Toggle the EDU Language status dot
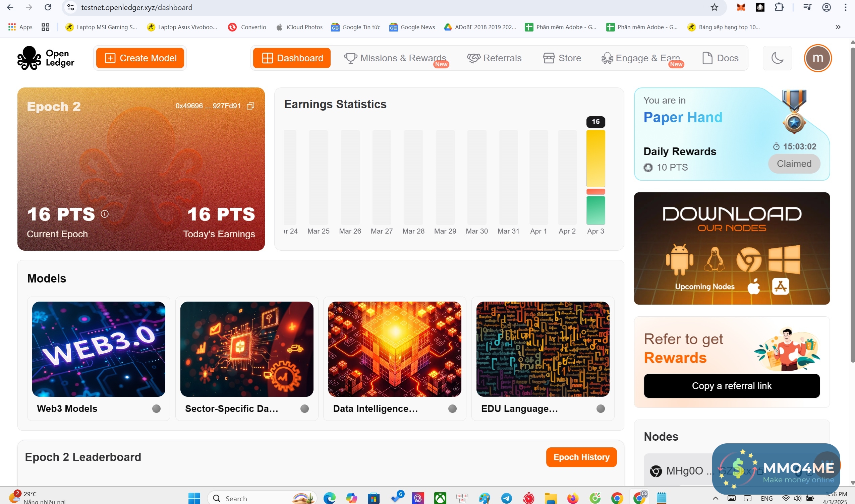 (x=601, y=408)
